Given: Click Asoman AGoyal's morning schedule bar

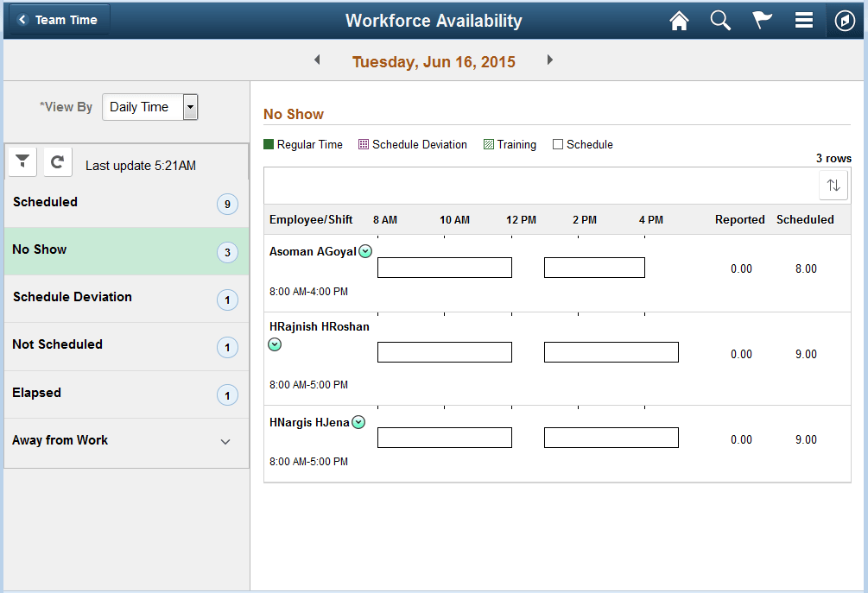Looking at the screenshot, I should [x=445, y=268].
